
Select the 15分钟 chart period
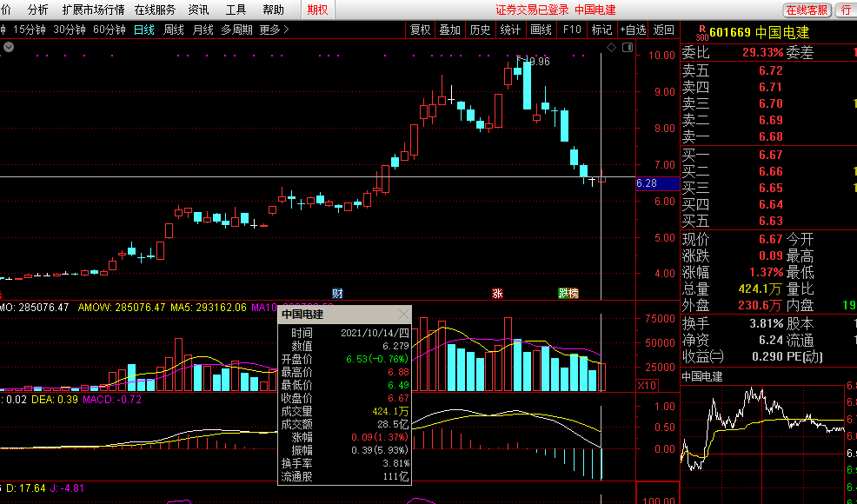[29, 30]
